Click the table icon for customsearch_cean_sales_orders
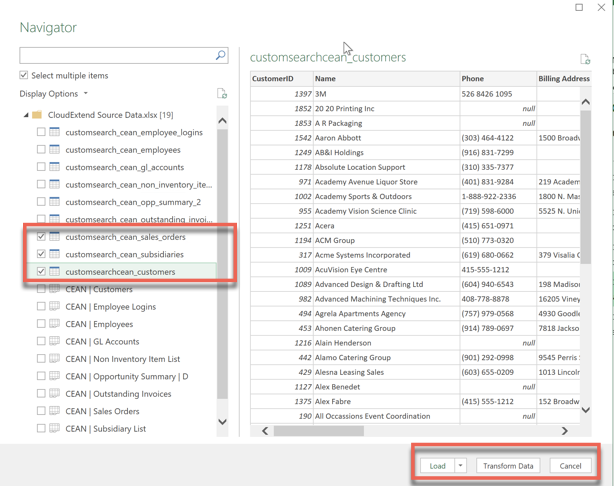The image size is (614, 486). [54, 237]
